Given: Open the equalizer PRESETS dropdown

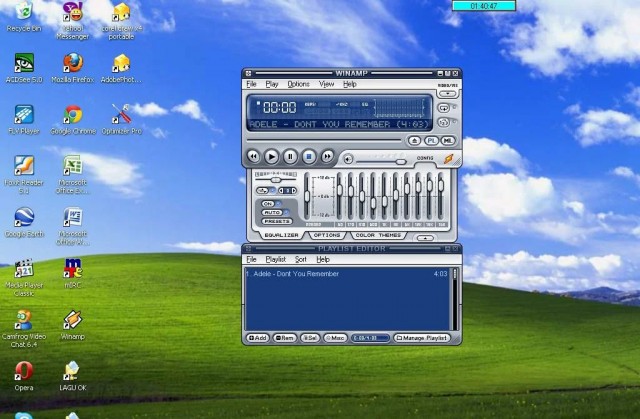Looking at the screenshot, I should click(x=277, y=222).
